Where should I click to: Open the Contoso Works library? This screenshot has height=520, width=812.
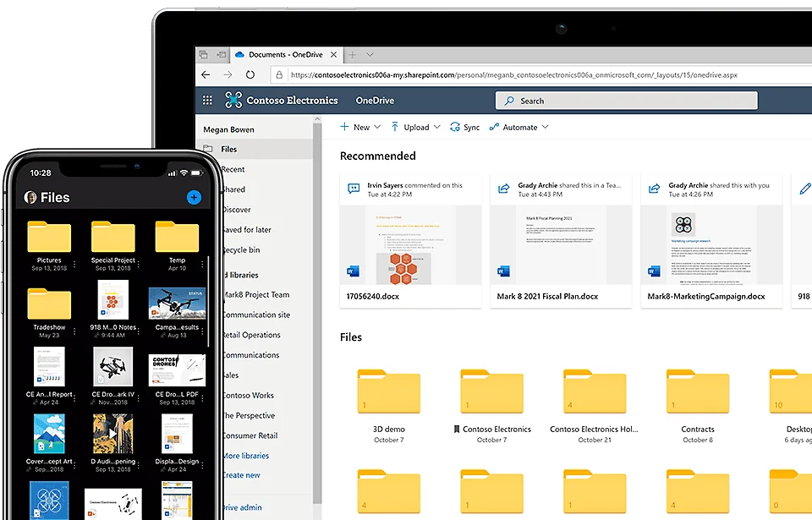[249, 395]
